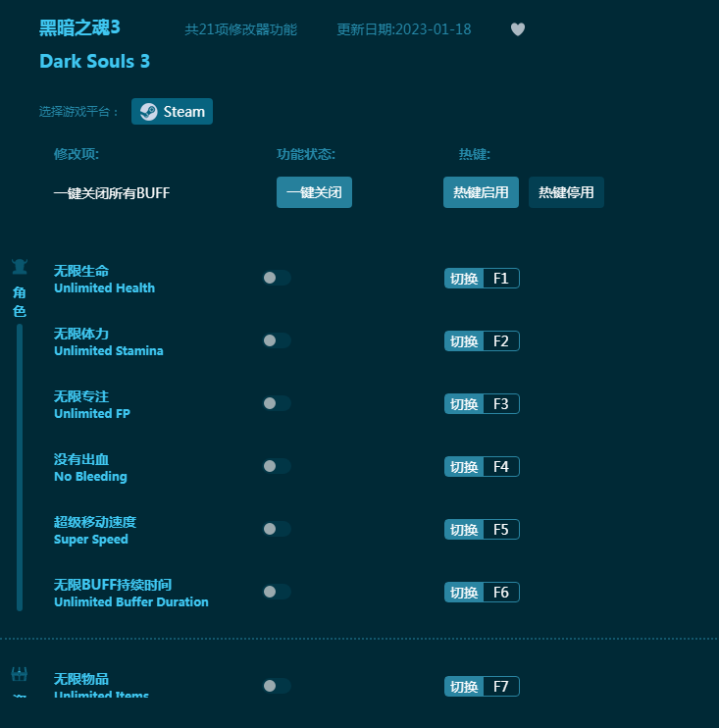Click 切换 button for F2 hotkey
Screen dimensions: 719x728
[x=464, y=341]
